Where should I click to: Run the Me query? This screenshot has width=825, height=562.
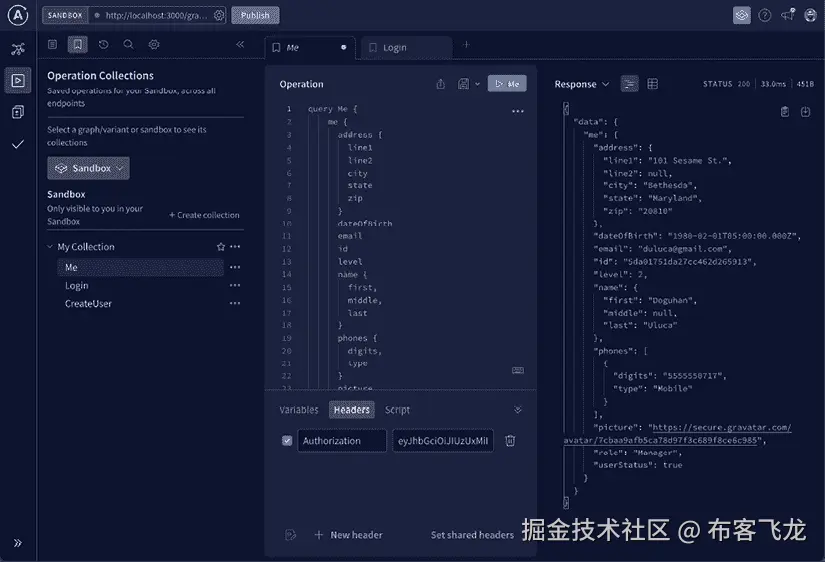(x=507, y=84)
